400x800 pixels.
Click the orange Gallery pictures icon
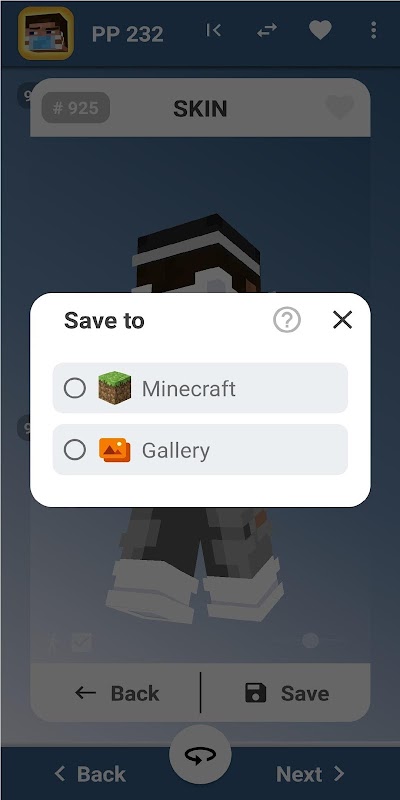[115, 450]
